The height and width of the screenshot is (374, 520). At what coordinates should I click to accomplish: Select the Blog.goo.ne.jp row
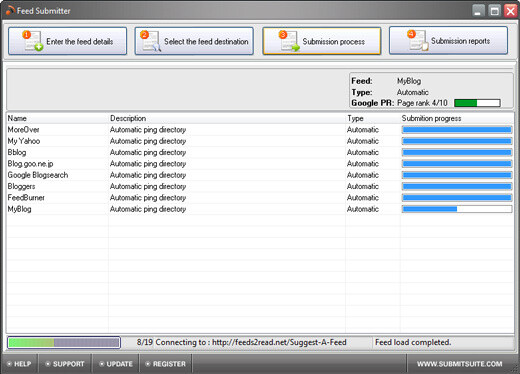[x=260, y=164]
